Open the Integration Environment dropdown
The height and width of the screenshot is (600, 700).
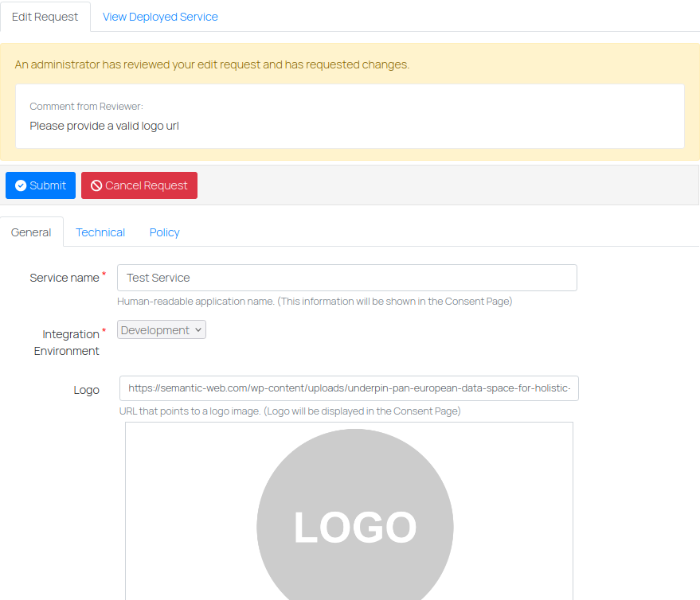coord(162,329)
